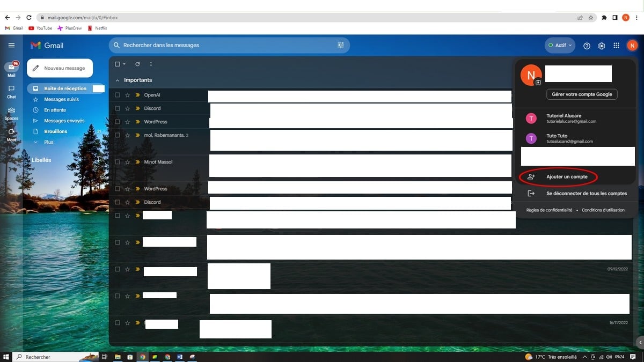The height and width of the screenshot is (362, 644).
Task: Open the Chat section in sidebar
Action: coord(11,91)
